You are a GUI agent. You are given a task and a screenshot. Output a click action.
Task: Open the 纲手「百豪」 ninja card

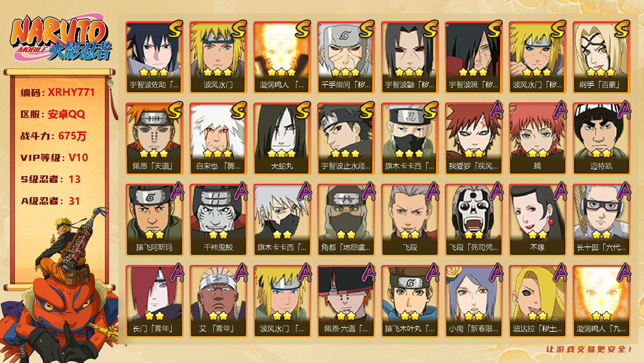pyautogui.click(x=601, y=57)
